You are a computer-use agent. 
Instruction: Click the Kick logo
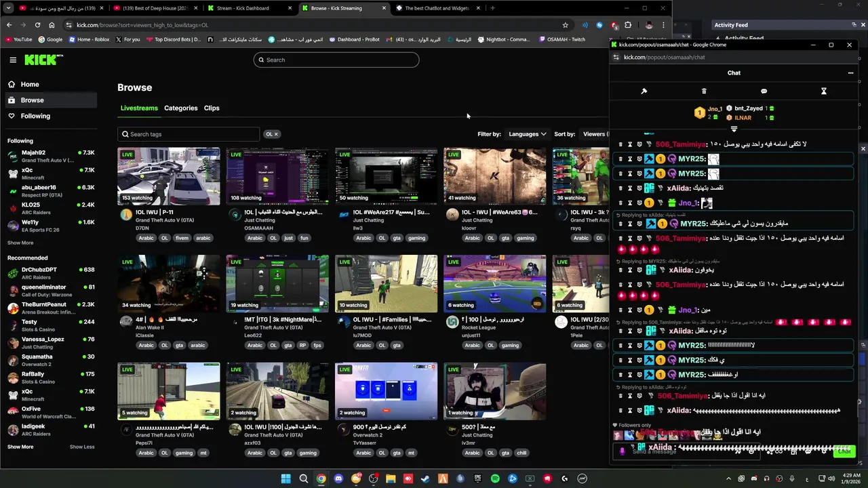tap(43, 60)
